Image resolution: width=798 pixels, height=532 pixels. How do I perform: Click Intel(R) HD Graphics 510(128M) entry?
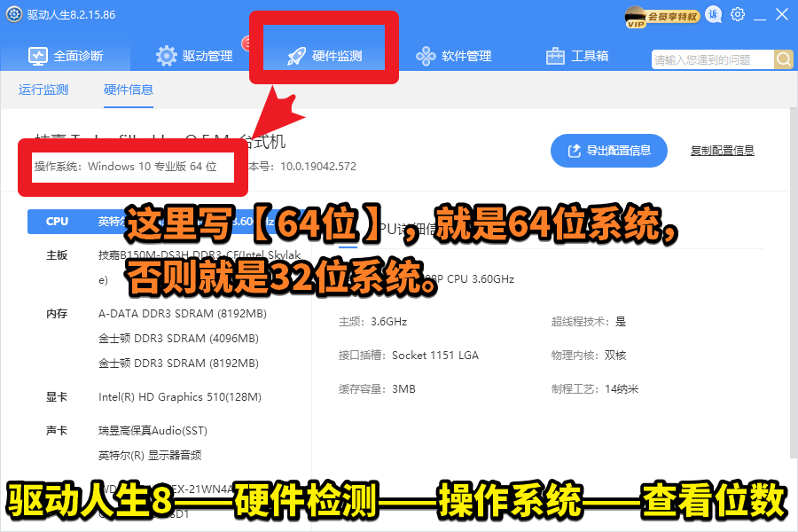pos(180,397)
